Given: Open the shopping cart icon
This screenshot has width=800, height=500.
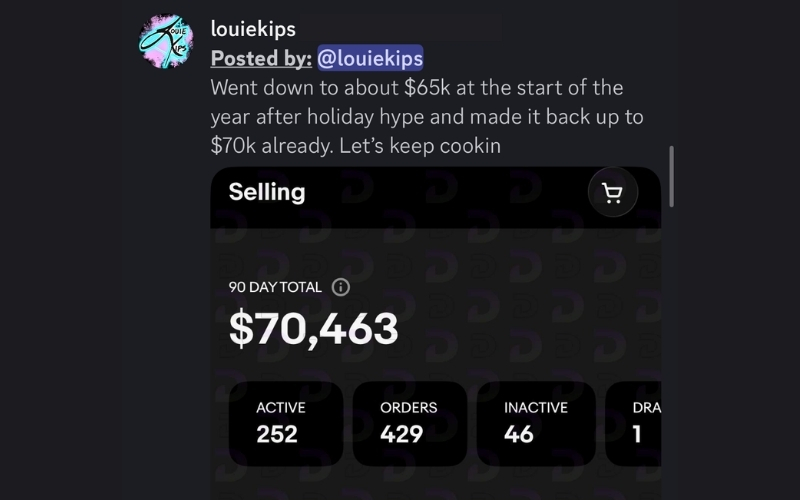Looking at the screenshot, I should (x=613, y=194).
